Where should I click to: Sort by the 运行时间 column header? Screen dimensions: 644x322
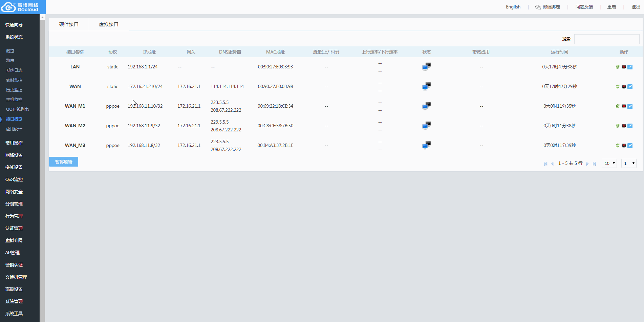[x=559, y=52]
